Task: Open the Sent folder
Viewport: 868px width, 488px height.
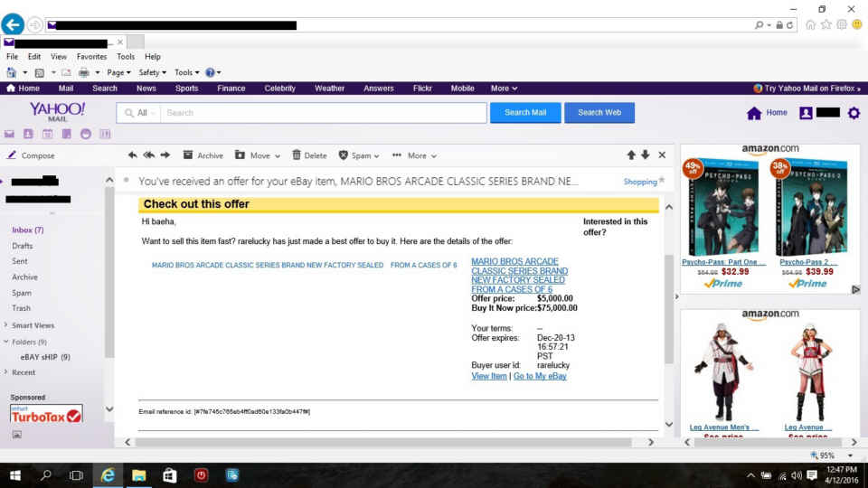Action: click(19, 261)
